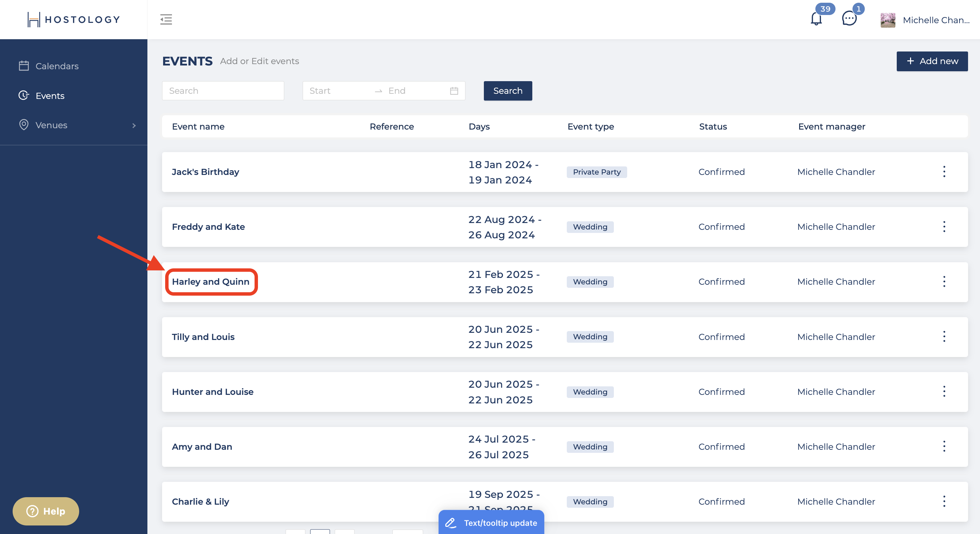Open the chat messages icon
Image resolution: width=980 pixels, height=534 pixels.
click(x=849, y=18)
